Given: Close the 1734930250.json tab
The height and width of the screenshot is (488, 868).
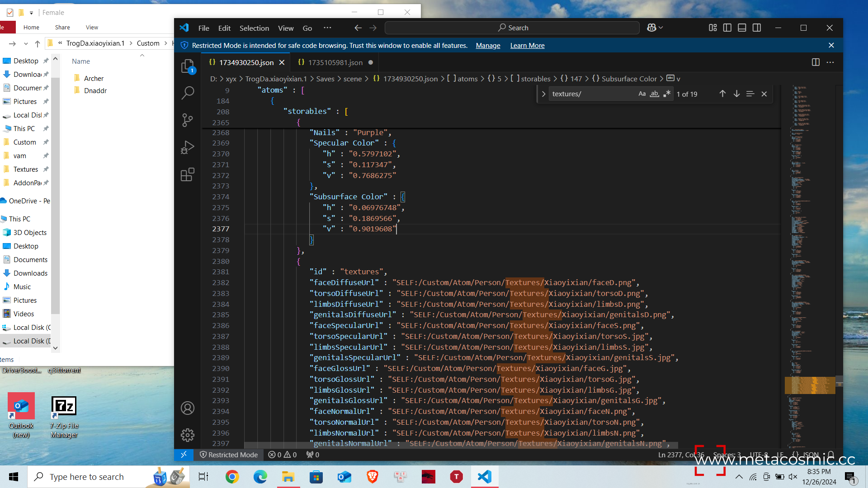Looking at the screenshot, I should pos(282,62).
